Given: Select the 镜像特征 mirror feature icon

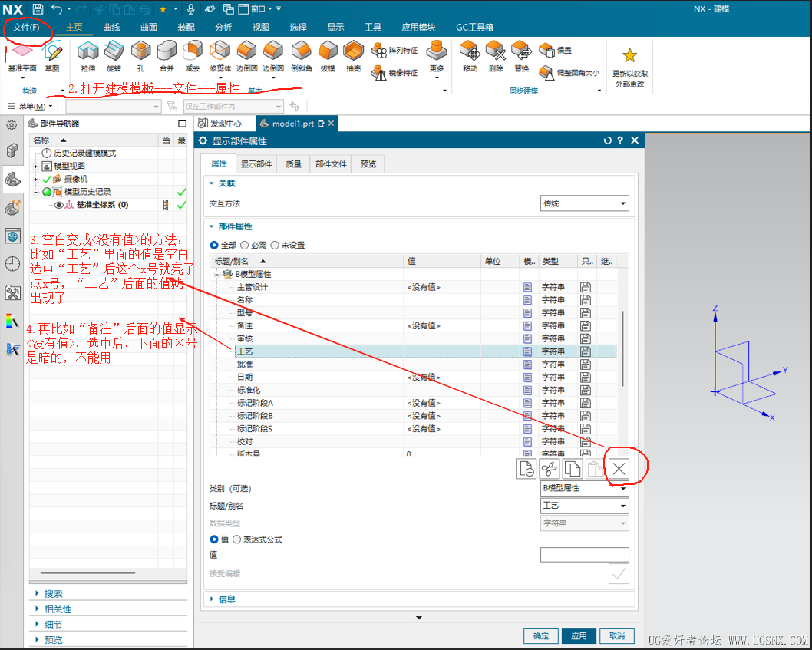Looking at the screenshot, I should (x=379, y=73).
